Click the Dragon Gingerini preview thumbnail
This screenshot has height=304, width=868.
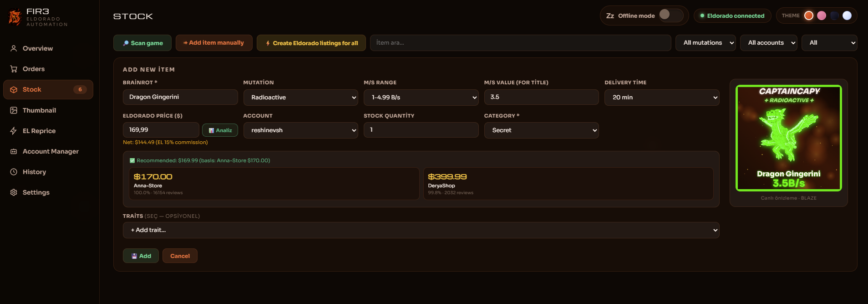[789, 138]
